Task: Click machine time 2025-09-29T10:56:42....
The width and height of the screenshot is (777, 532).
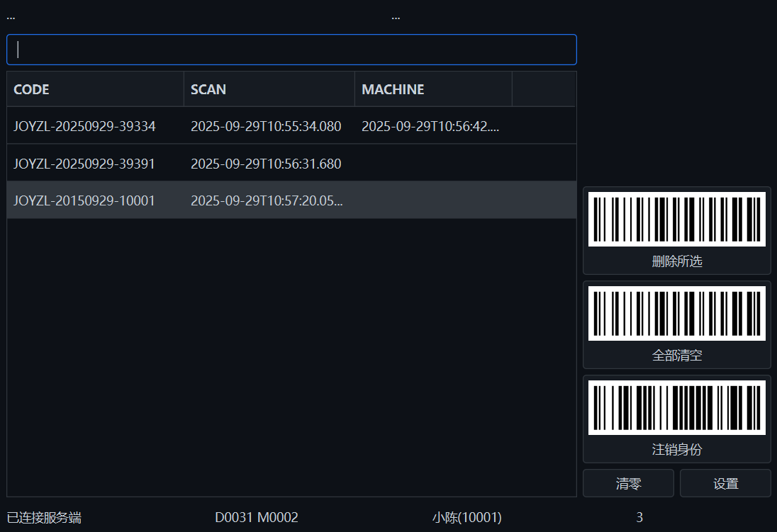Action: coord(430,126)
